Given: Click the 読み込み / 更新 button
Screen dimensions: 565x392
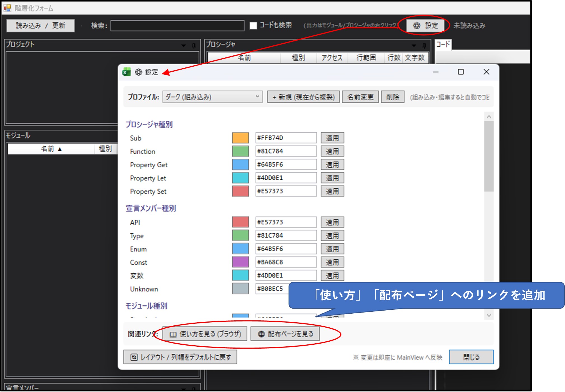Looking at the screenshot, I should click(x=41, y=25).
